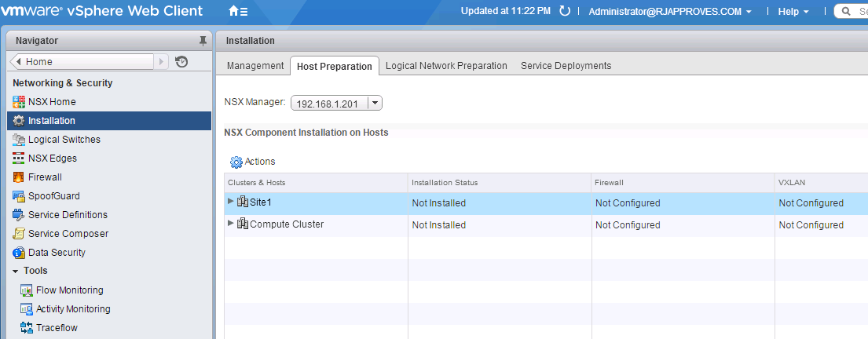
Task: Click Compute Cluster Firewall Not Configured cell
Action: (x=683, y=225)
